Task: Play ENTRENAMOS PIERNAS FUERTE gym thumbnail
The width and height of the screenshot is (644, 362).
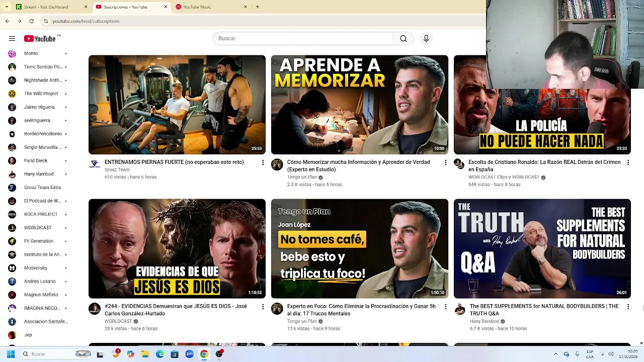Action: (177, 105)
